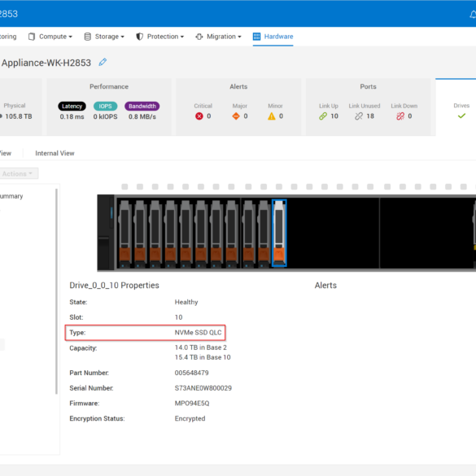Open the Protection dropdown menu
Image resolution: width=476 pixels, height=476 pixels.
click(x=160, y=37)
